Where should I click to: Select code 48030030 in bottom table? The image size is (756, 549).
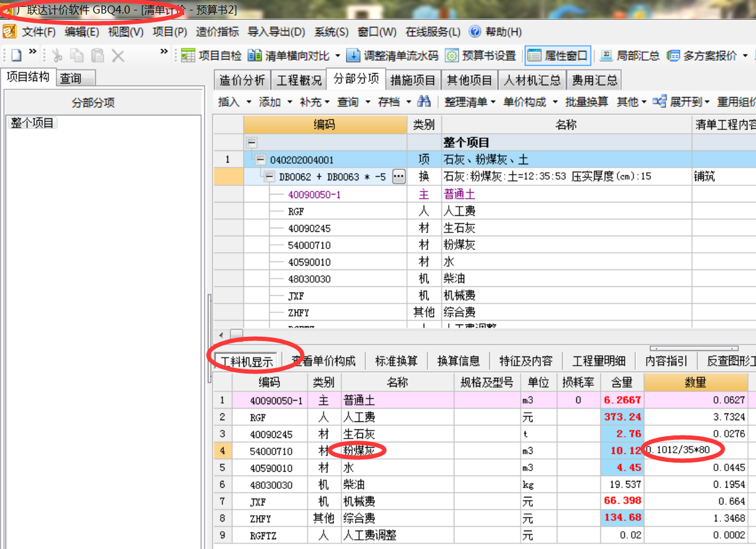click(272, 485)
